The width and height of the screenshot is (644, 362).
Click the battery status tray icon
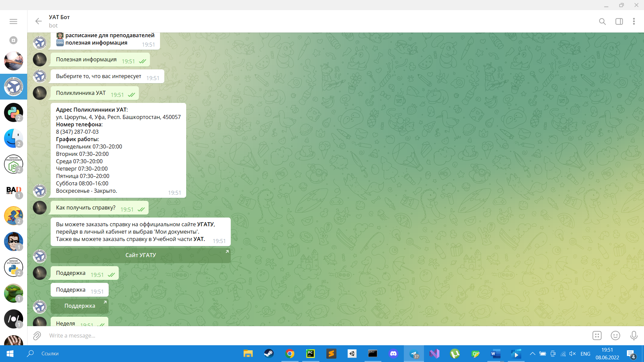(543, 354)
